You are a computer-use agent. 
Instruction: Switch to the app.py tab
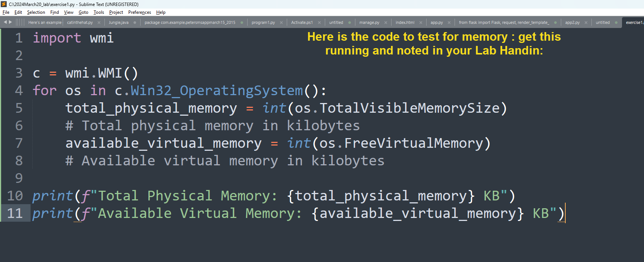point(437,22)
